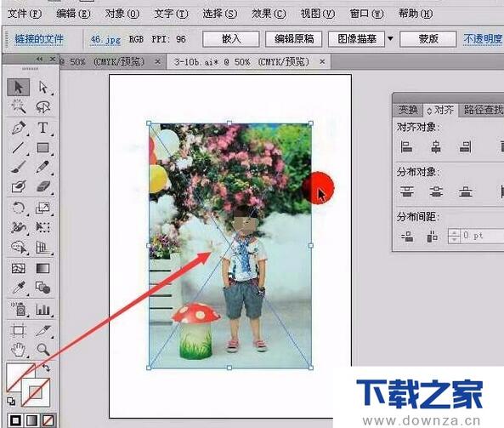Screen dimensions: 504x428
Task: Select the Line Segment tool
Action: pyautogui.click(x=19, y=148)
